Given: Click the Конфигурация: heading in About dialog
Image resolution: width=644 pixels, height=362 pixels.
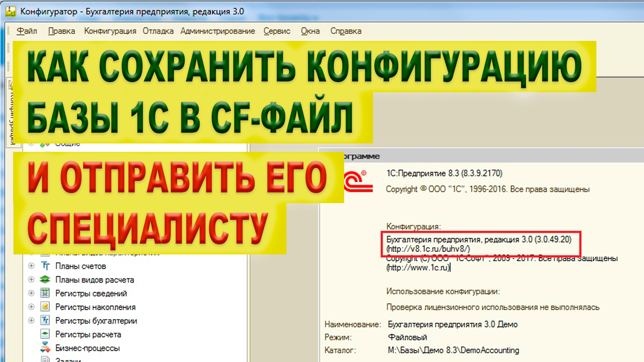Looking at the screenshot, I should tap(413, 227).
